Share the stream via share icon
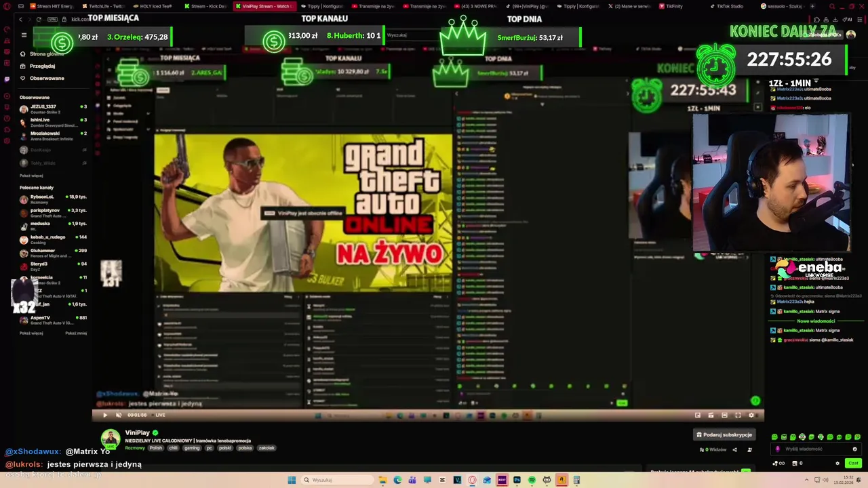868x488 pixels. [734, 449]
